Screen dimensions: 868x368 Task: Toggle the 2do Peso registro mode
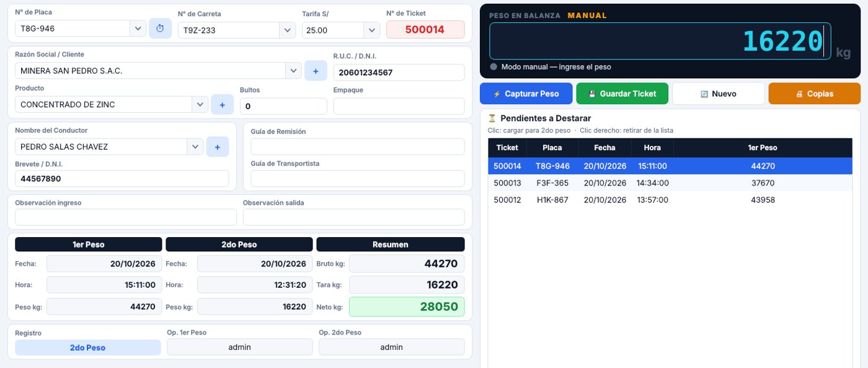tap(87, 348)
